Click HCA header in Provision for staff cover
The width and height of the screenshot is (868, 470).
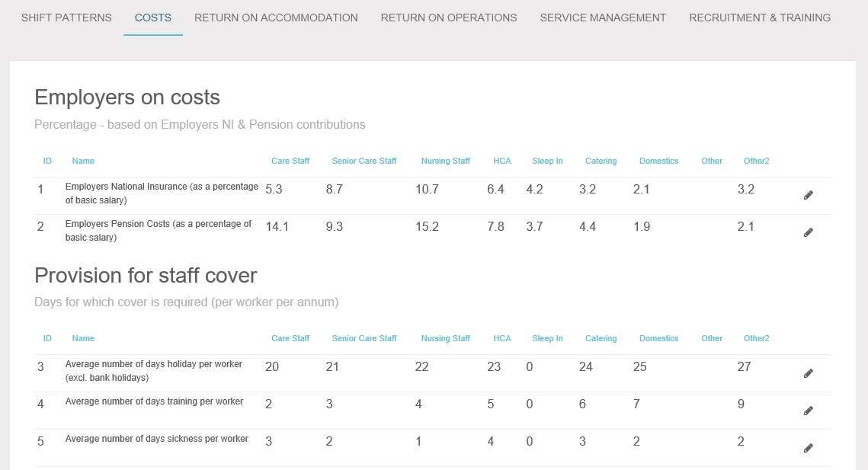click(x=502, y=338)
